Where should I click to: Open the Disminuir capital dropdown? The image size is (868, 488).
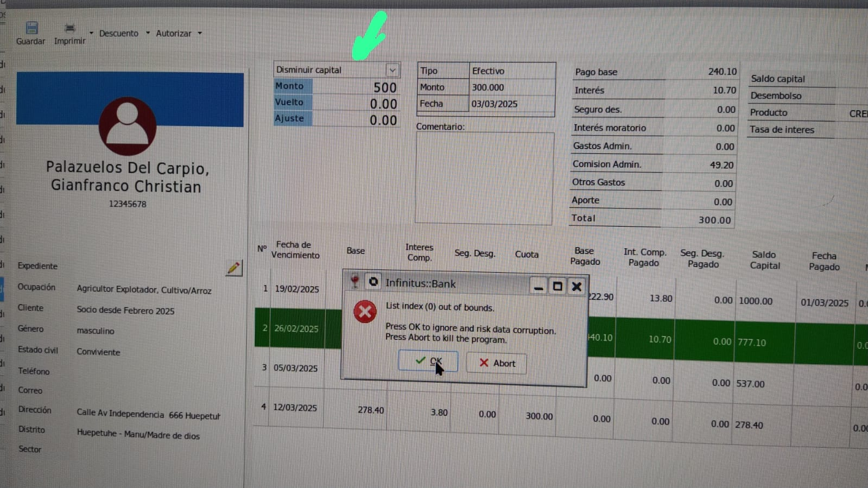pos(392,70)
